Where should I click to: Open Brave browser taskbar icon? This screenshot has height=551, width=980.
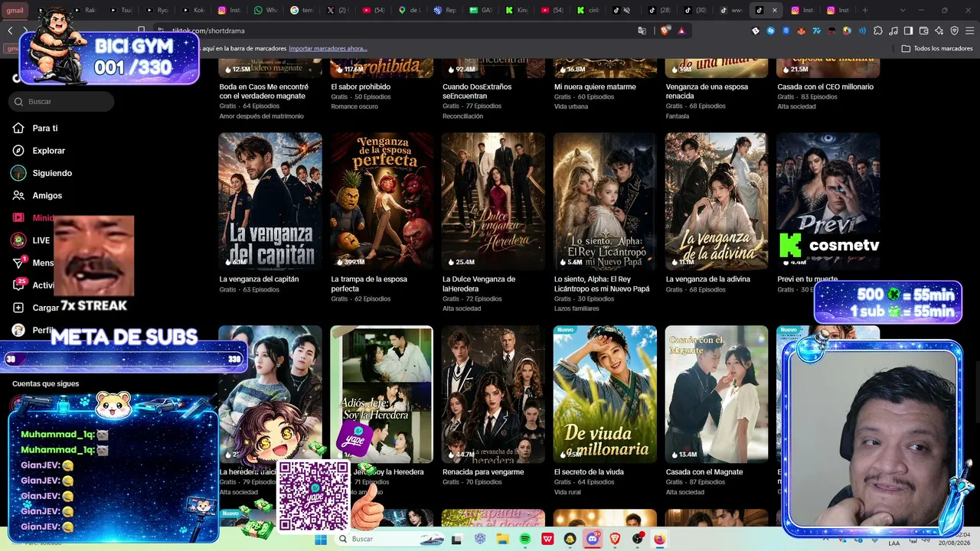(615, 539)
